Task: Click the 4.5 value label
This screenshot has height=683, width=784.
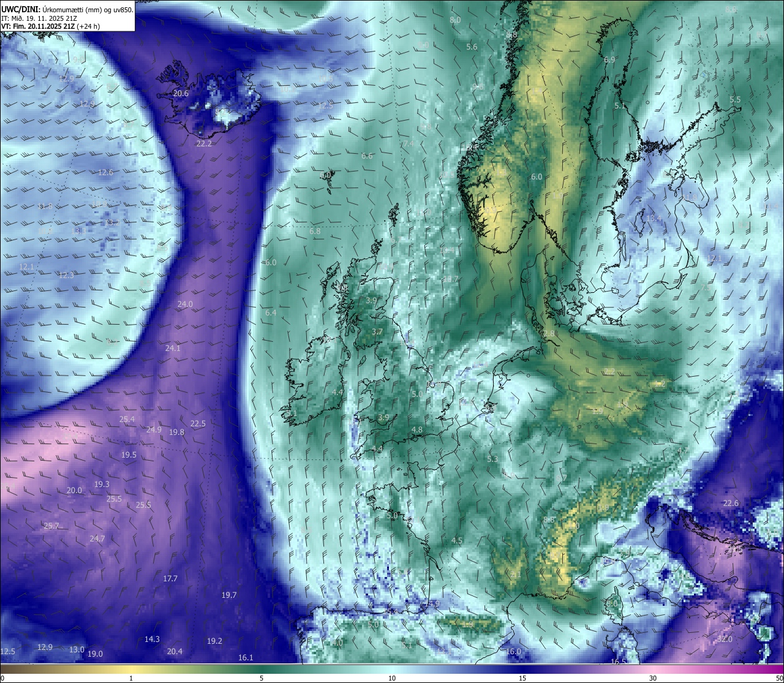Action: [457, 540]
